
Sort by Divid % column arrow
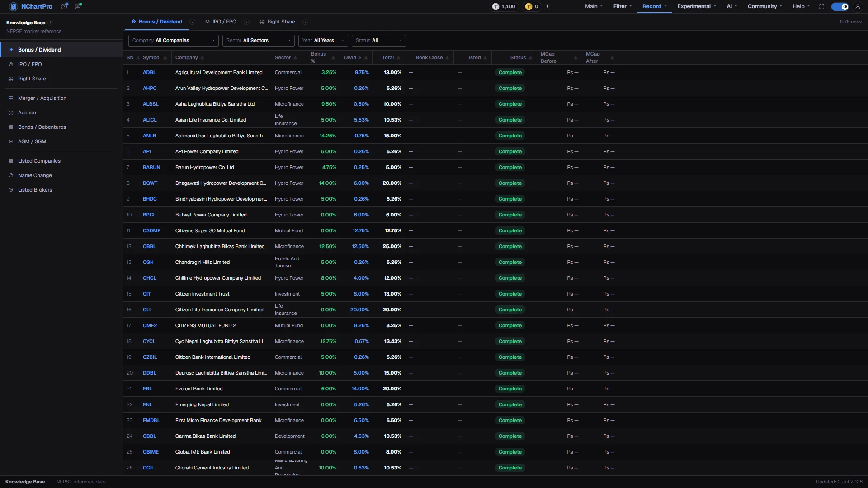pos(366,58)
